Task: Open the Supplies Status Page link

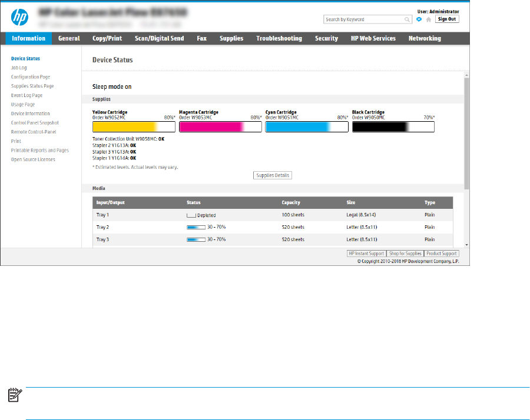Action: [32, 86]
